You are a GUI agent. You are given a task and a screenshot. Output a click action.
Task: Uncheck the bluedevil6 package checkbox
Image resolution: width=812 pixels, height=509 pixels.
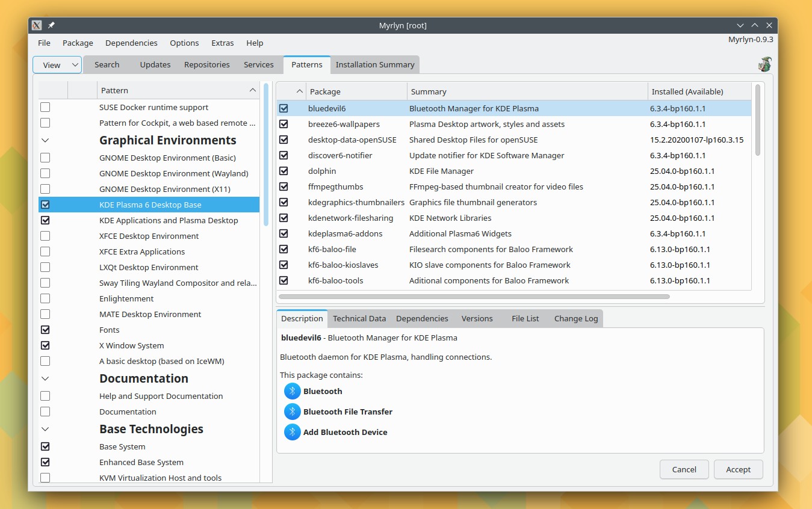(284, 108)
